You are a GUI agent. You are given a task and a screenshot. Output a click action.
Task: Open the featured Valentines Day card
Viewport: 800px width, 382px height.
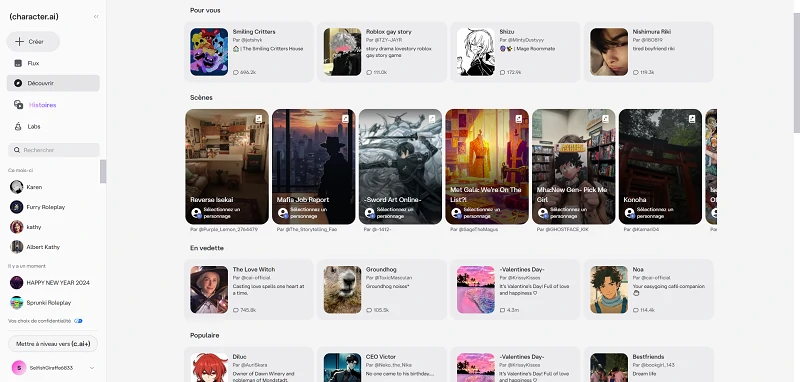(x=515, y=289)
